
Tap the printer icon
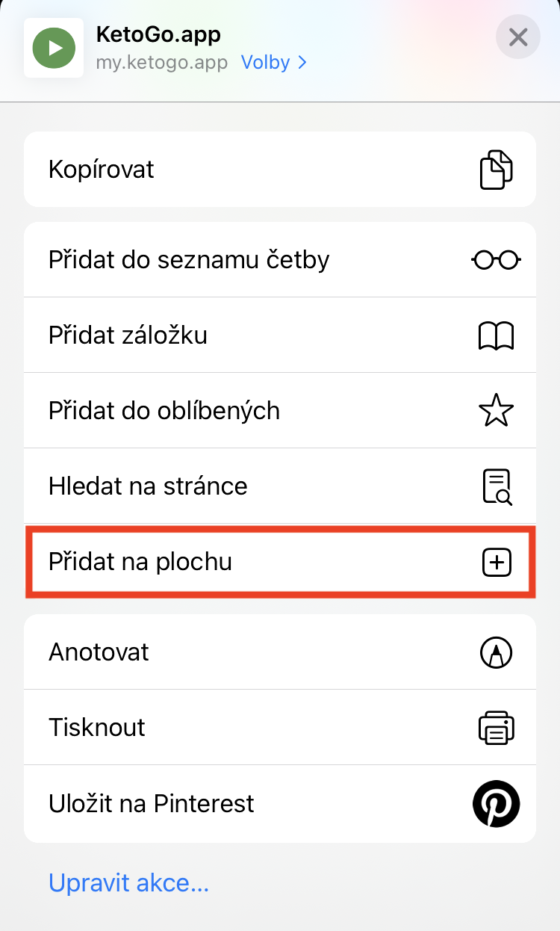tap(496, 728)
